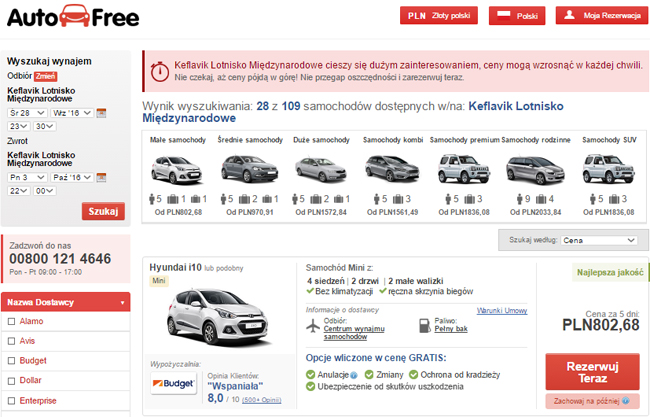Click the Szukaj search button
Image resolution: width=650 pixels, height=417 pixels.
point(103,211)
